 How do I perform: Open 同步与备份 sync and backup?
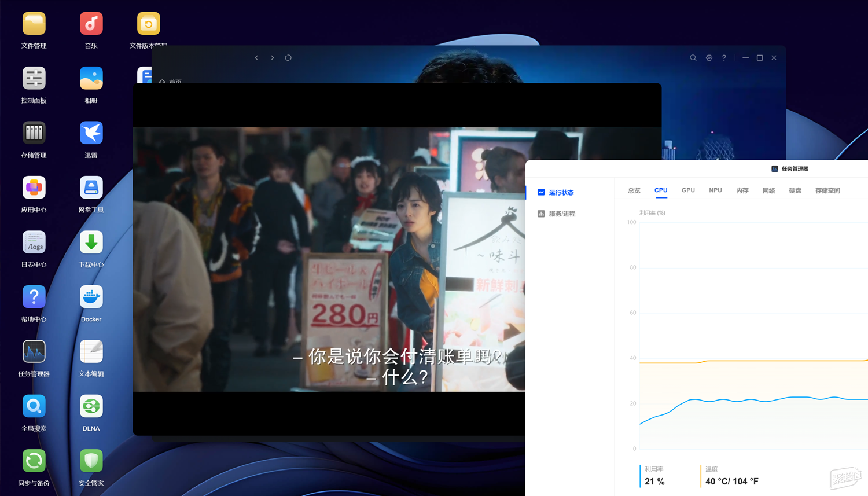(34, 461)
